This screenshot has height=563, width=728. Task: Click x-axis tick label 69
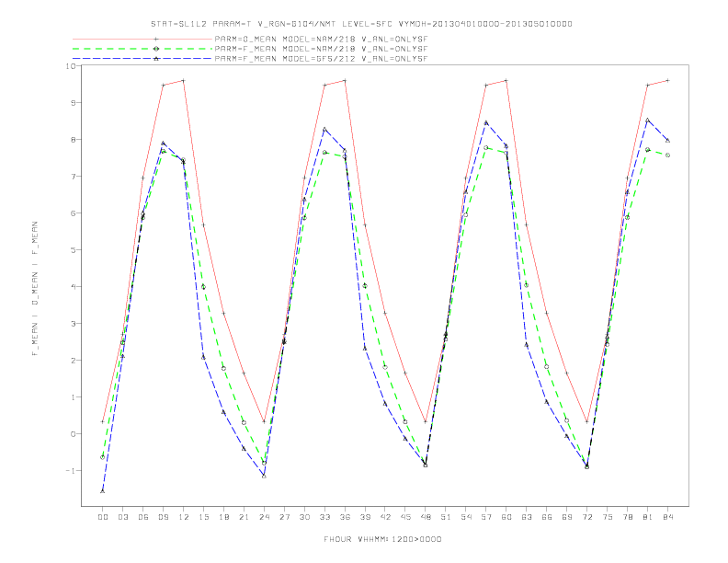(x=567, y=517)
